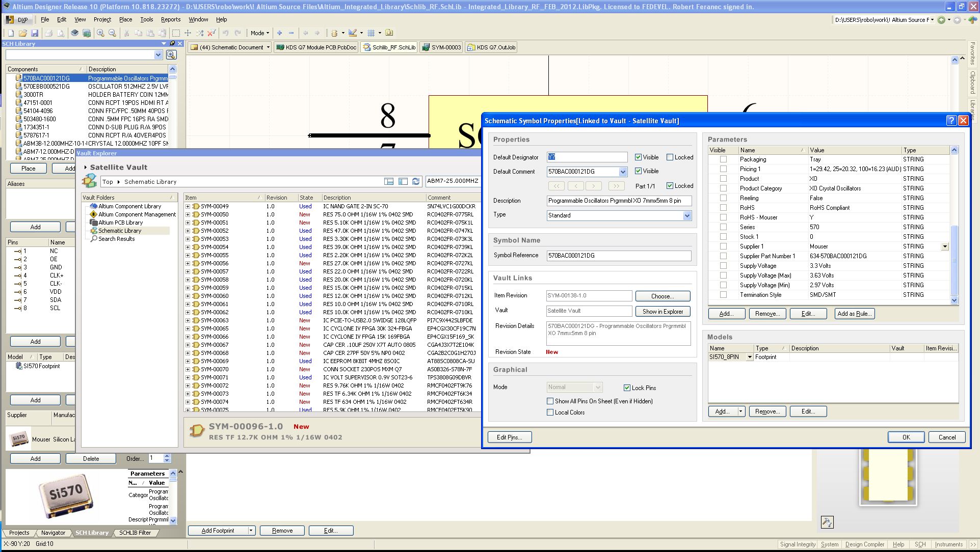Select the Cross Probe icon on the toolbar

point(200,33)
